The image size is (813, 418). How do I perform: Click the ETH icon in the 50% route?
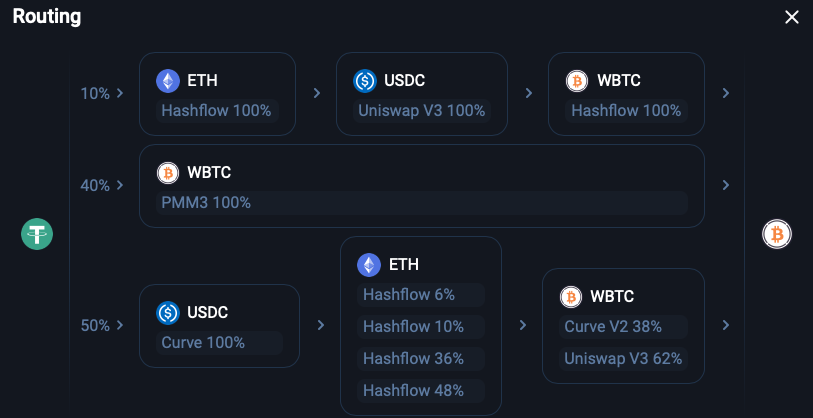[x=369, y=265]
